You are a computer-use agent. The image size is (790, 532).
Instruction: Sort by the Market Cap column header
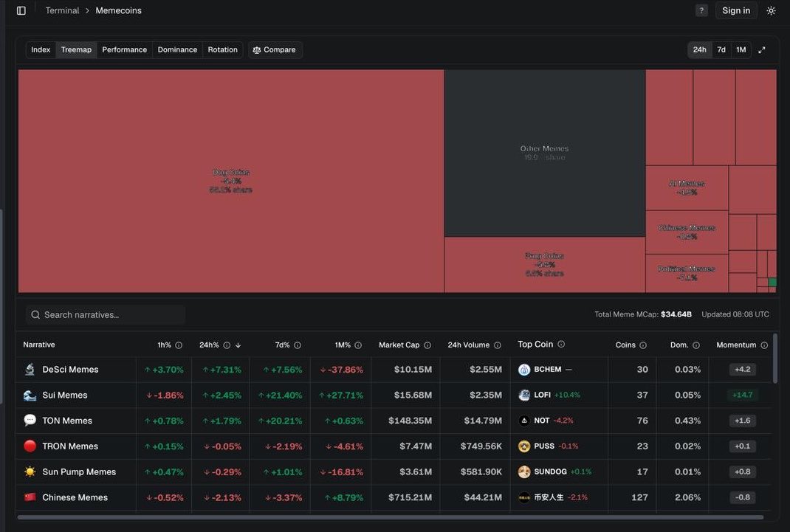[x=399, y=345]
